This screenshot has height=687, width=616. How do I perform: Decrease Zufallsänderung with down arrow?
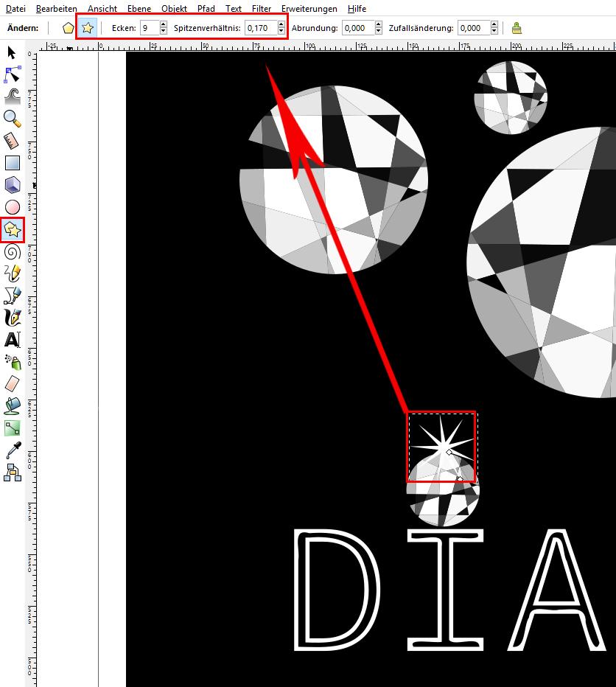(x=494, y=31)
